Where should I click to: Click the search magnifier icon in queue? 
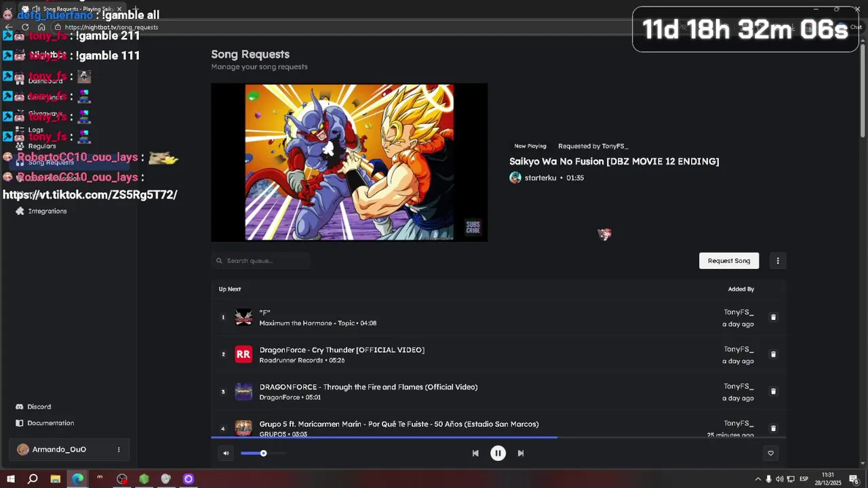(219, 261)
